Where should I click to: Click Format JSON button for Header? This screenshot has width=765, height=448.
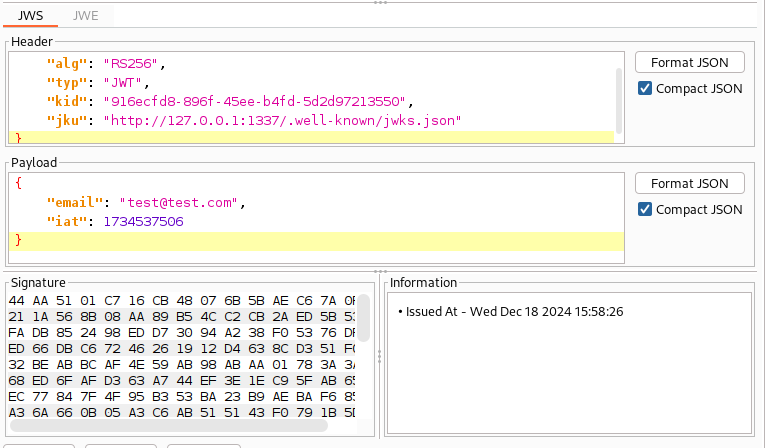pos(689,62)
